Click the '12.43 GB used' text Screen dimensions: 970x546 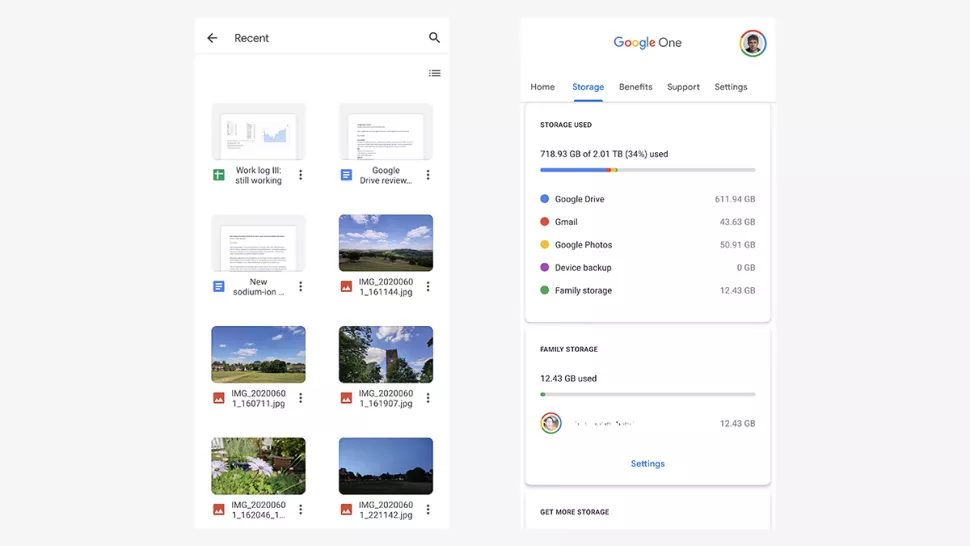coord(569,378)
